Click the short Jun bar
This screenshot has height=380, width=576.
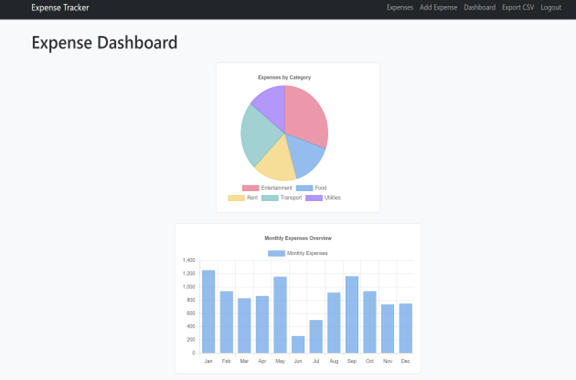298,345
